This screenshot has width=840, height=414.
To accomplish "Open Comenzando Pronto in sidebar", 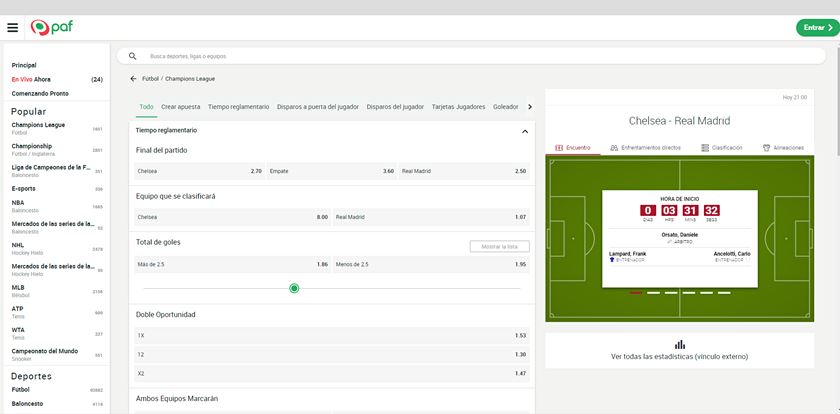I will click(x=40, y=93).
